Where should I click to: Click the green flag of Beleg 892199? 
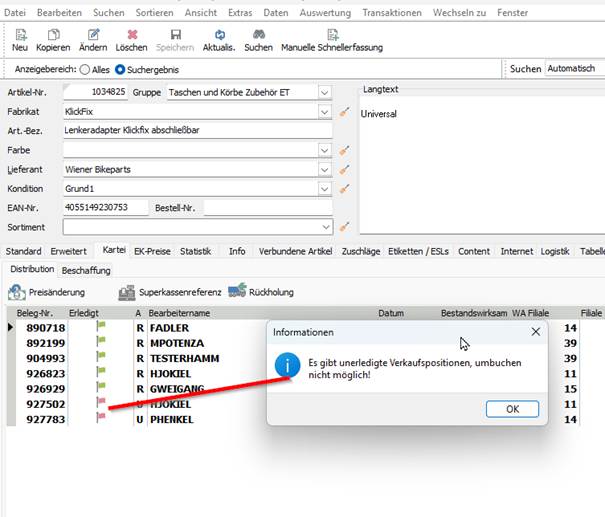coord(101,341)
